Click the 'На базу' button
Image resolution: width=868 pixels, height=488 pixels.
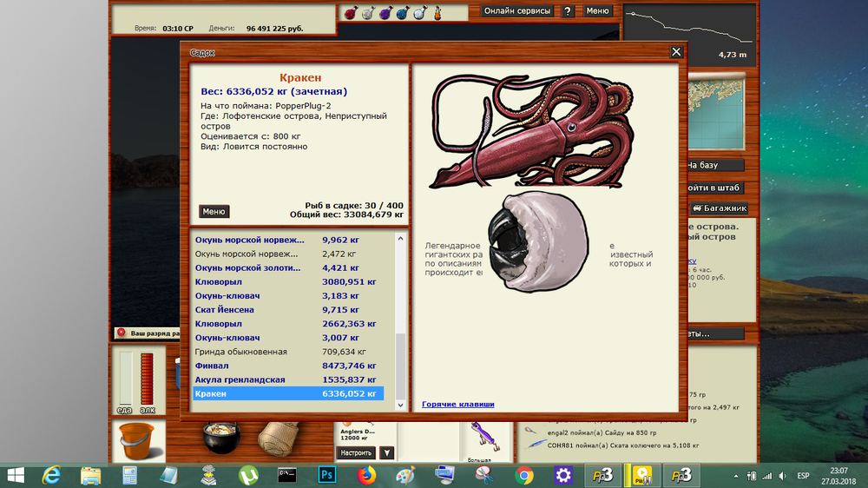[716, 165]
